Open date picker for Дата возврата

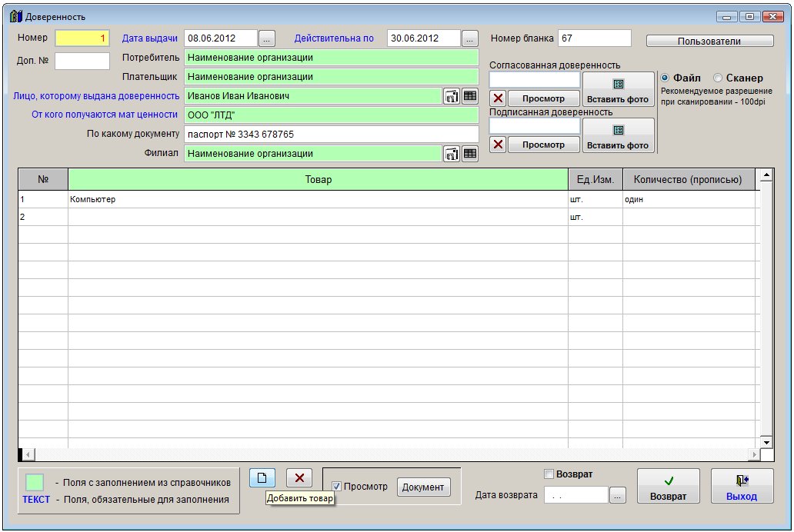click(x=618, y=496)
